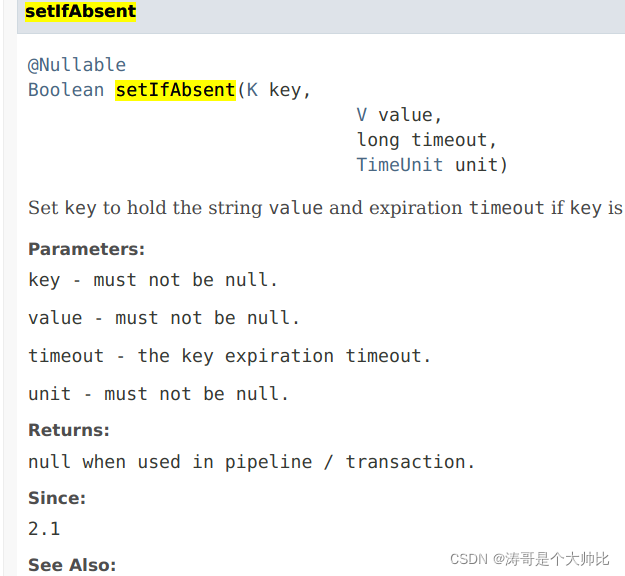Click the version number 2.1
The height and width of the screenshot is (576, 625).
point(44,529)
